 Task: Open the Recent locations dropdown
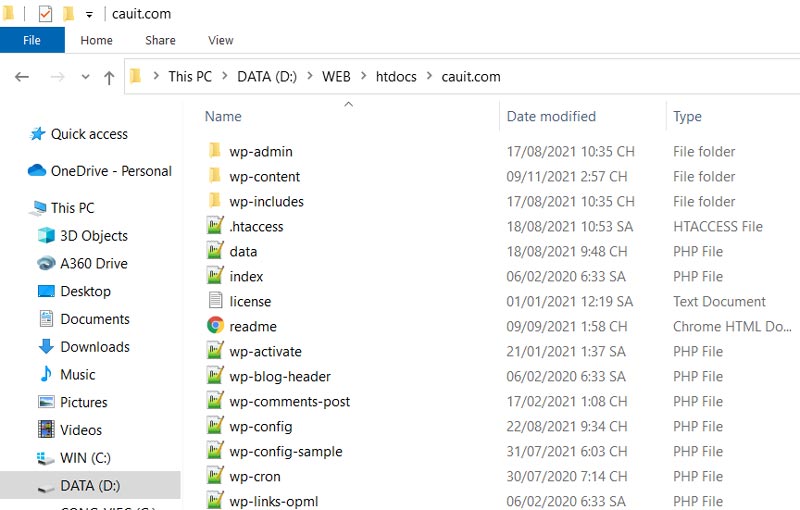85,77
